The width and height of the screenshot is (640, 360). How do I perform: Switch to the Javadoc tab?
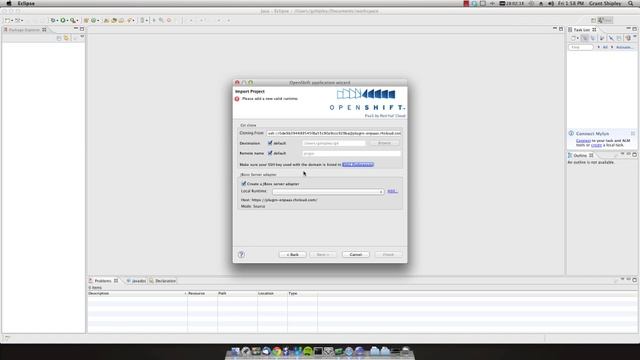136,281
